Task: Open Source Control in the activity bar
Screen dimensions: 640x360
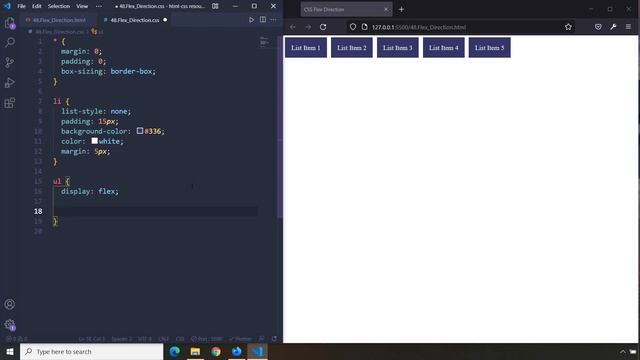Action: (10, 62)
